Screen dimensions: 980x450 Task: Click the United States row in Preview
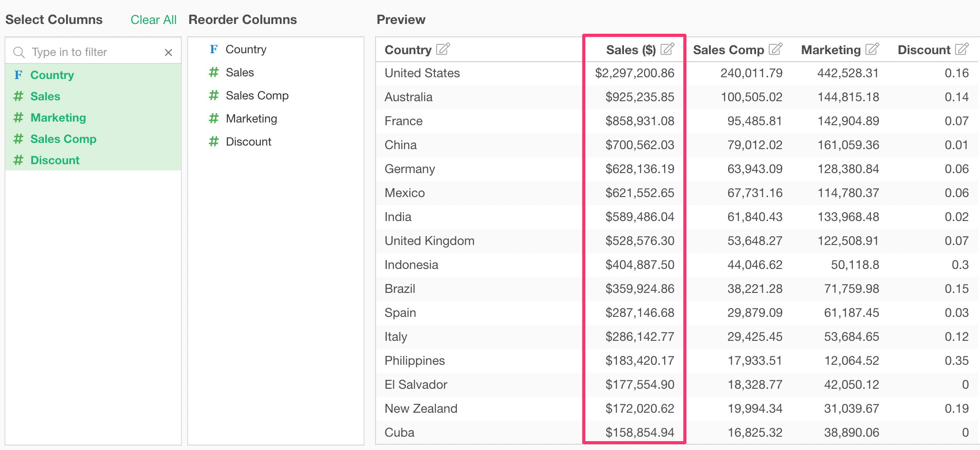point(422,73)
